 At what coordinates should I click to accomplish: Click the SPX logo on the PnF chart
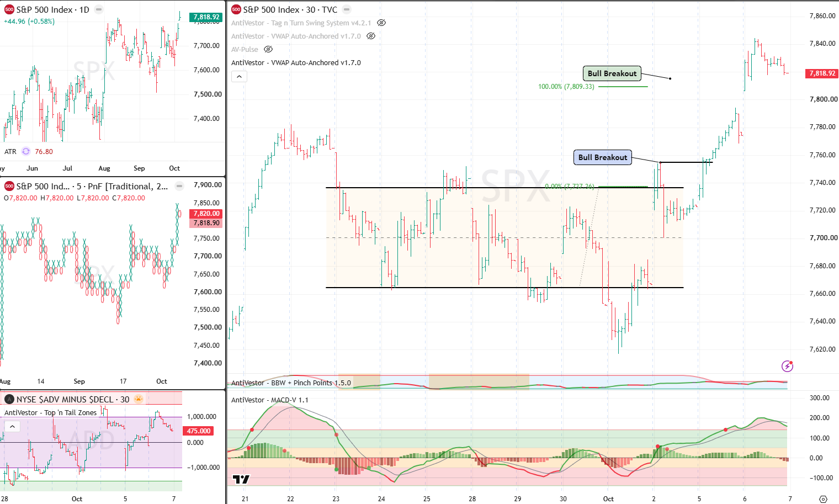point(9,186)
